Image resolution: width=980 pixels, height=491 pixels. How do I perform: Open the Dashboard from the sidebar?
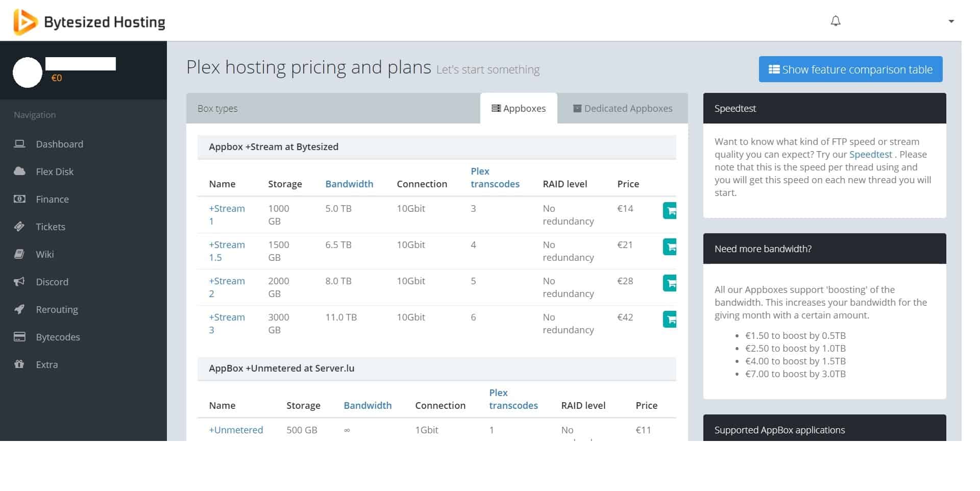pos(59,144)
